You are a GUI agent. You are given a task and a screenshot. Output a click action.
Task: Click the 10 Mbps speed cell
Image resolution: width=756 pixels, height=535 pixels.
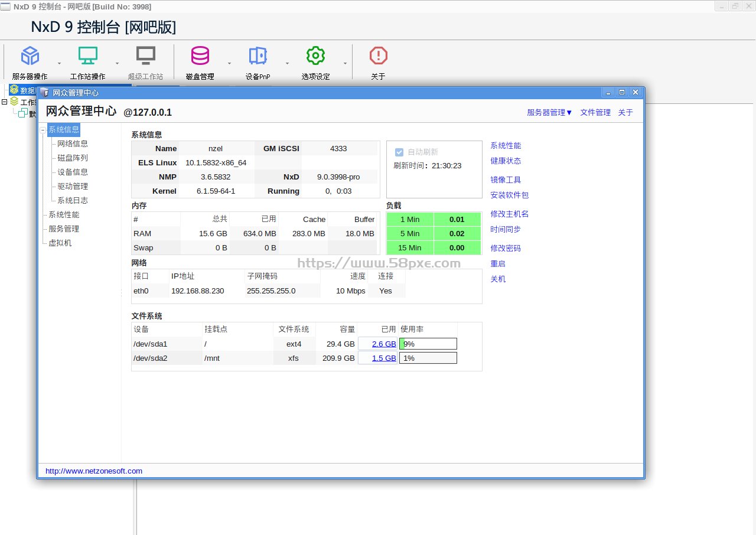pos(351,291)
